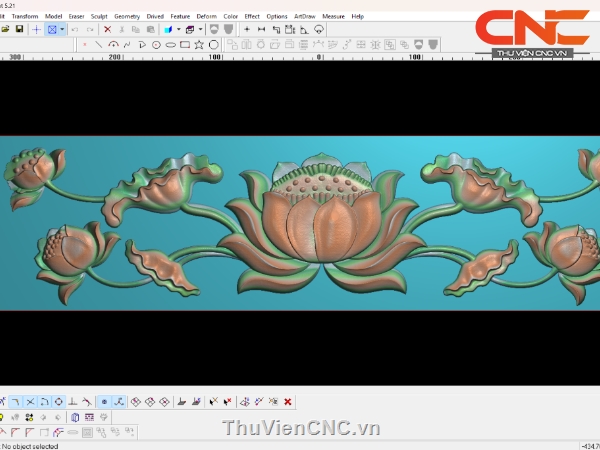This screenshot has width=600, height=450.
Task: Select the star shape drawing tool
Action: [x=200, y=45]
